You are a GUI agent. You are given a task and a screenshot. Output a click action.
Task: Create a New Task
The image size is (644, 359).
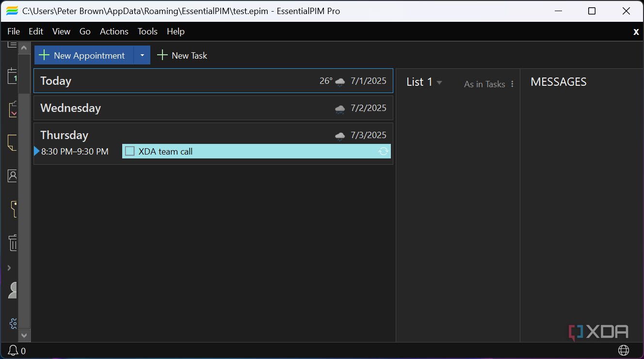[182, 55]
